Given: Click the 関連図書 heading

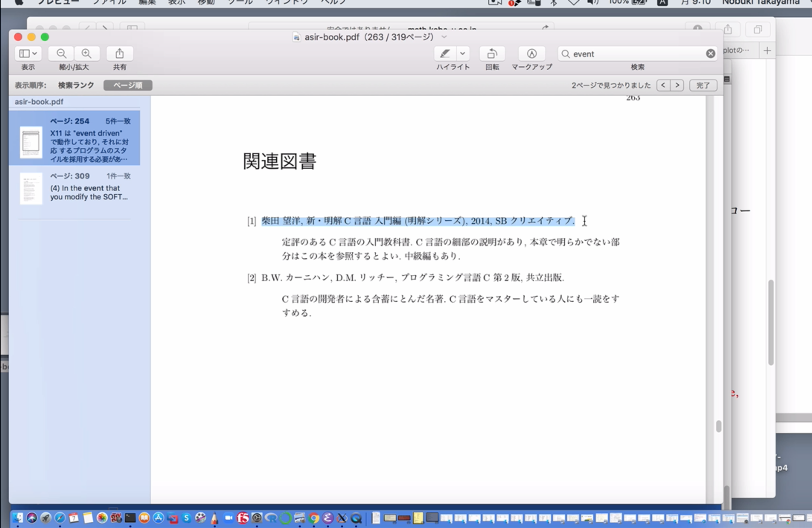Looking at the screenshot, I should click(279, 161).
